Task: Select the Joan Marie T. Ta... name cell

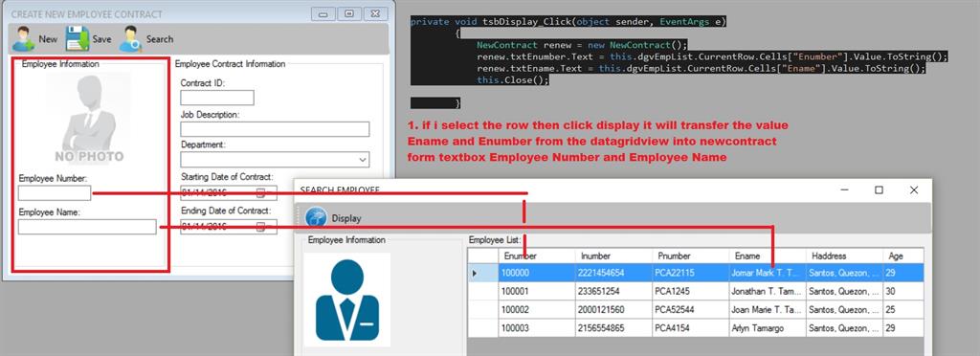Action: click(768, 310)
